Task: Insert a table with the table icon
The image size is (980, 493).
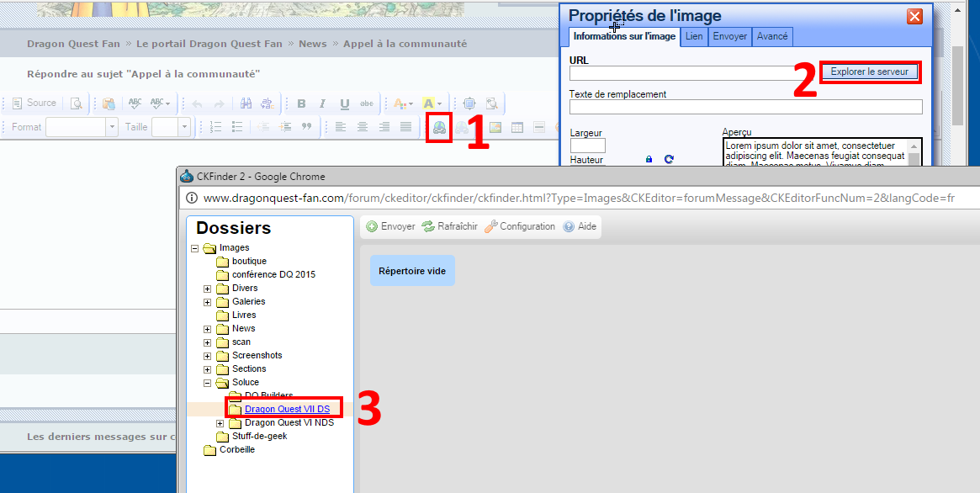Action: [x=516, y=127]
